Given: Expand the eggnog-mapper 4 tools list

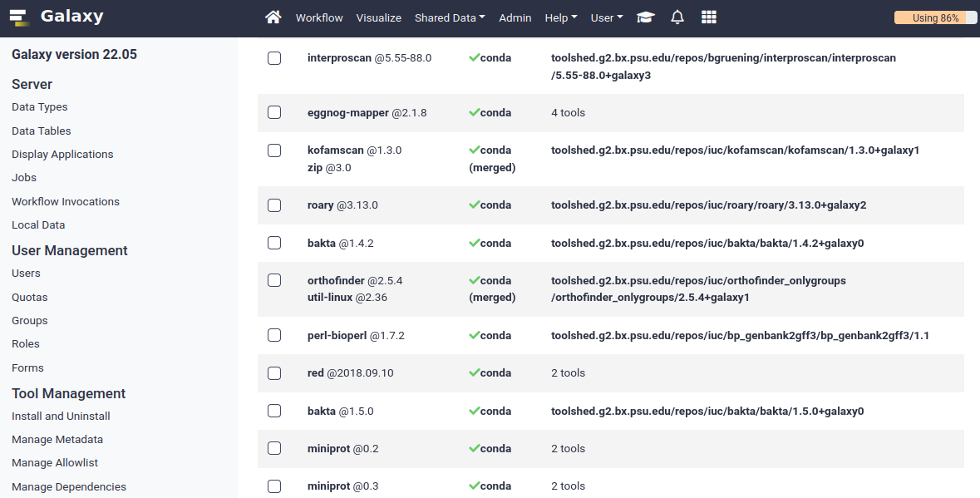Looking at the screenshot, I should point(568,113).
